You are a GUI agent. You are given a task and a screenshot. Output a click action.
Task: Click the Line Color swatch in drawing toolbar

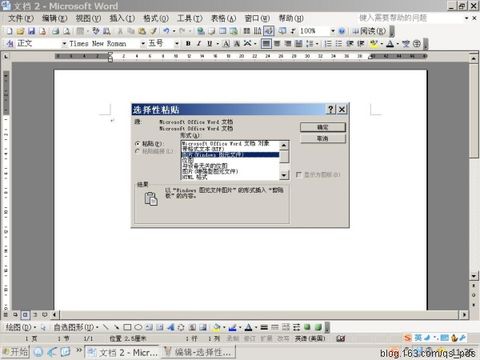tap(232, 327)
